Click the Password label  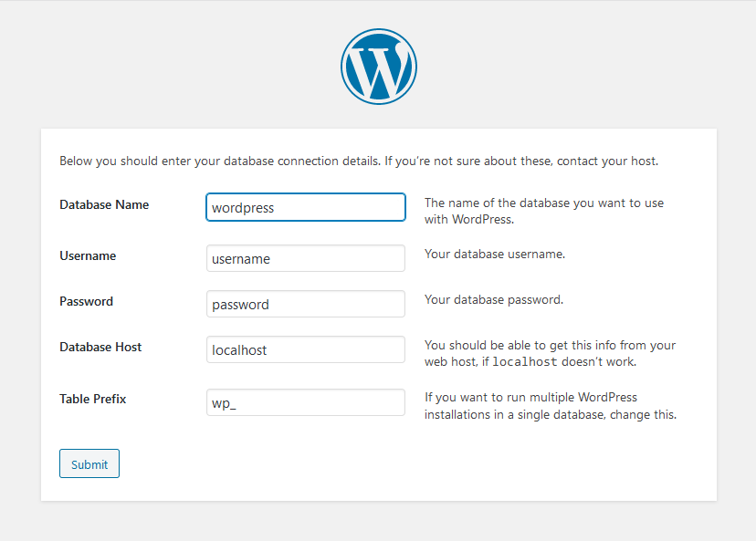pos(87,302)
